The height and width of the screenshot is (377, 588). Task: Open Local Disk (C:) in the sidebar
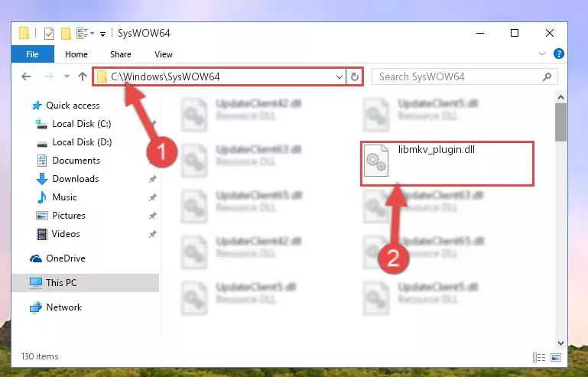click(x=73, y=124)
